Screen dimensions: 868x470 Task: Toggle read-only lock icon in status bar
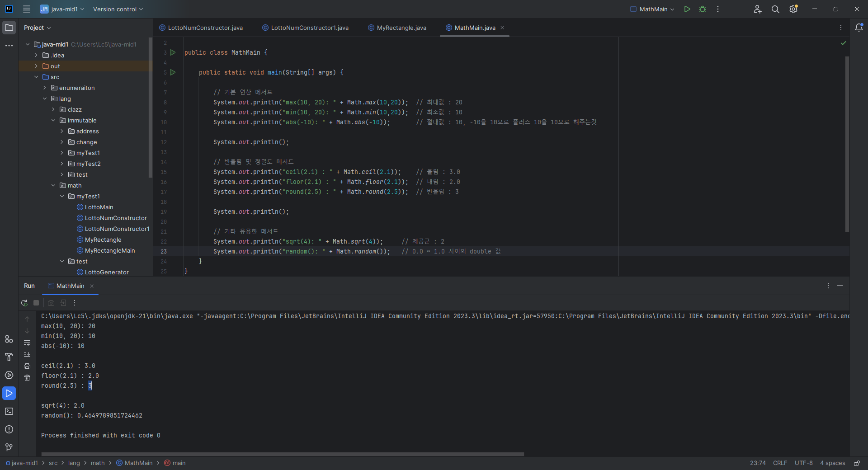[x=857, y=463]
